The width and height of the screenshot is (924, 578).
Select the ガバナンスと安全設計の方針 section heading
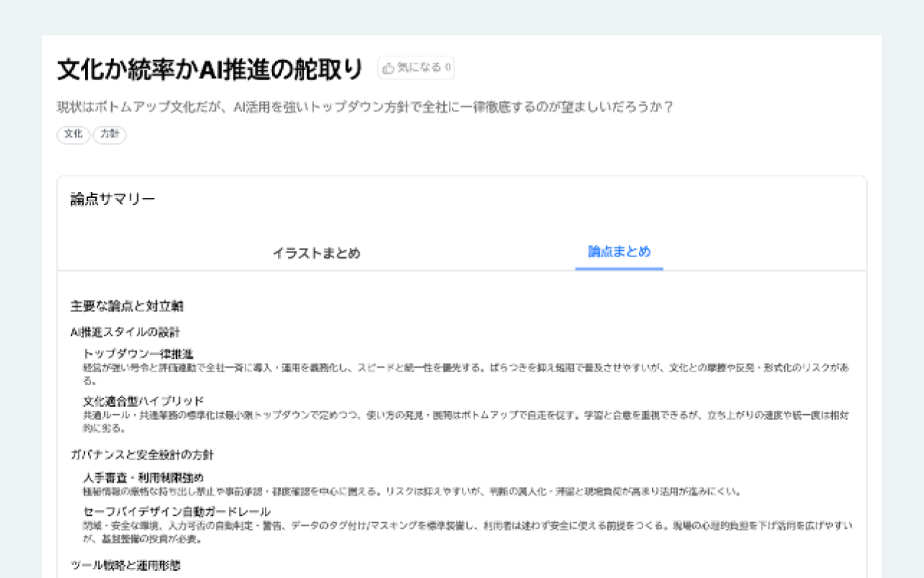click(142, 455)
